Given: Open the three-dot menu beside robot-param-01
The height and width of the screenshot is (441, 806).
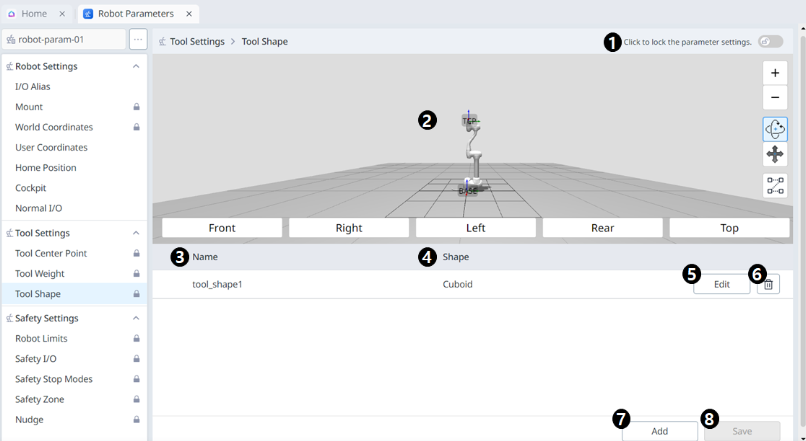Looking at the screenshot, I should coord(138,40).
